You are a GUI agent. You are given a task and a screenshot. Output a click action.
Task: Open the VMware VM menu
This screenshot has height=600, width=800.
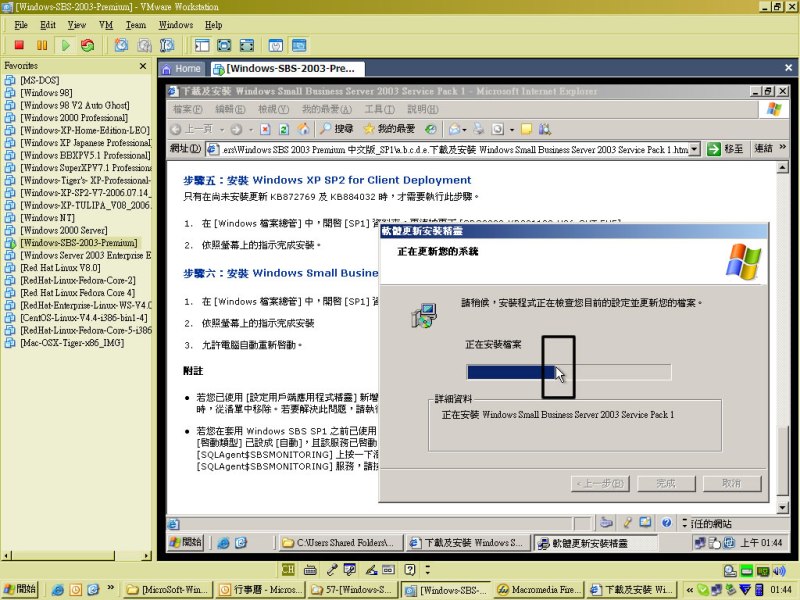[106, 25]
